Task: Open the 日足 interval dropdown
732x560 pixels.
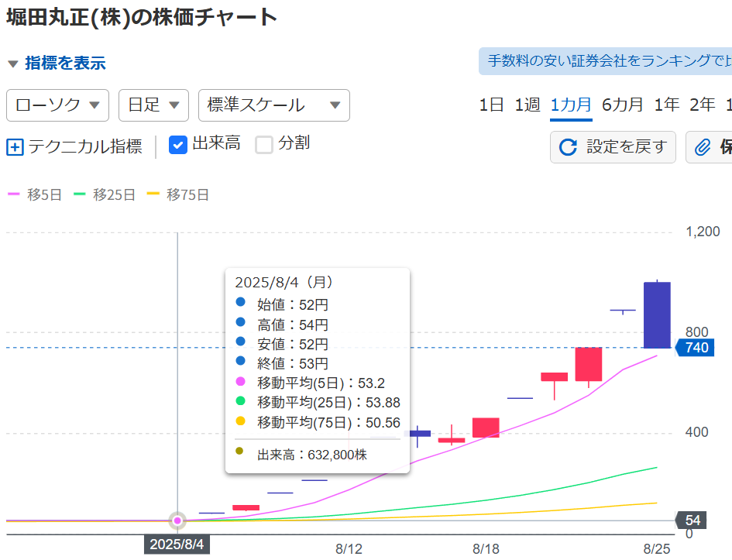Action: tap(153, 105)
